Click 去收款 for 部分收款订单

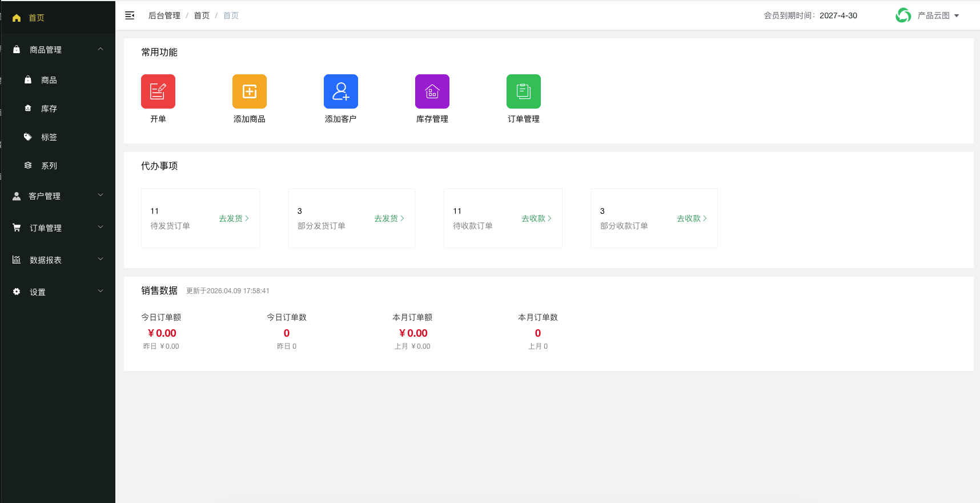click(692, 218)
